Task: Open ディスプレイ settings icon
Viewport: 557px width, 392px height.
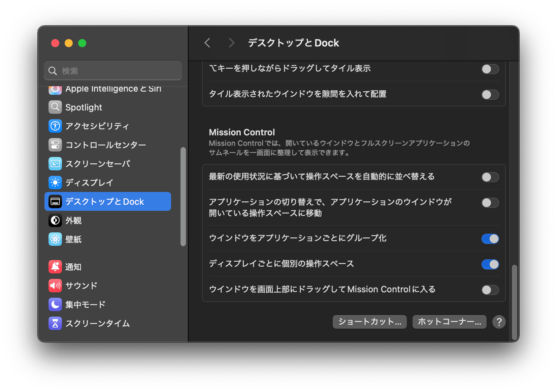Action: pyautogui.click(x=55, y=183)
